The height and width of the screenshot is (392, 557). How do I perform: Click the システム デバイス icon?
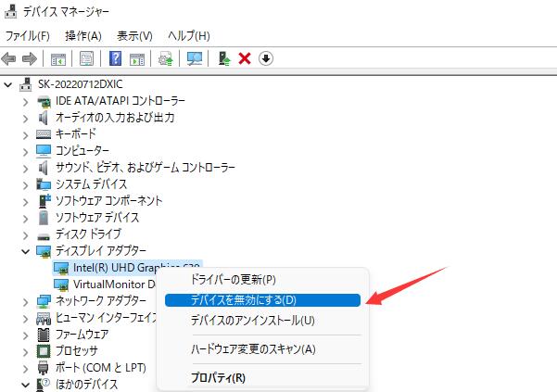pos(44,184)
